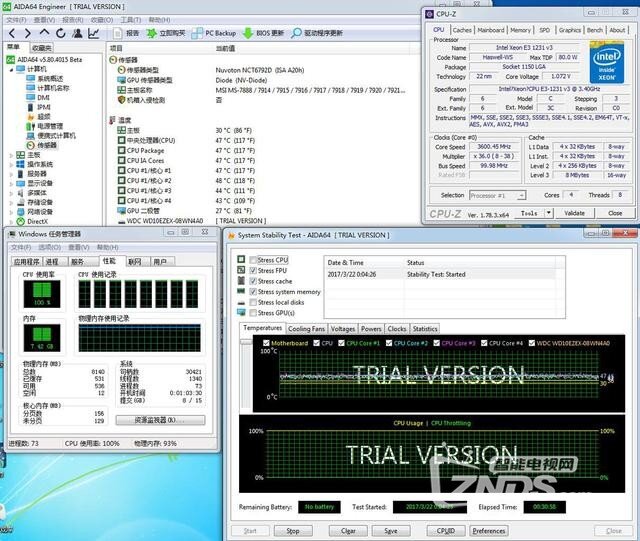The height and width of the screenshot is (541, 640).
Task: Open the CPU-Z Processor #1 selection dropdown
Action: (x=497, y=196)
